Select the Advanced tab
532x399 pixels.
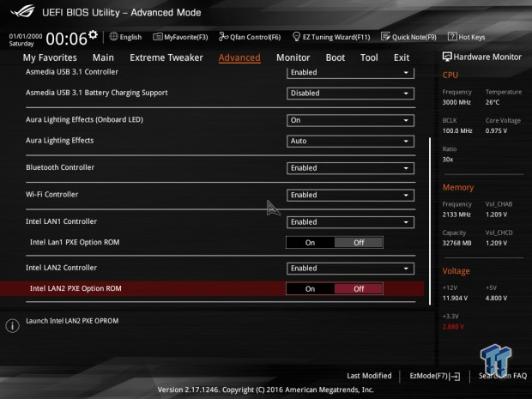[x=239, y=57]
